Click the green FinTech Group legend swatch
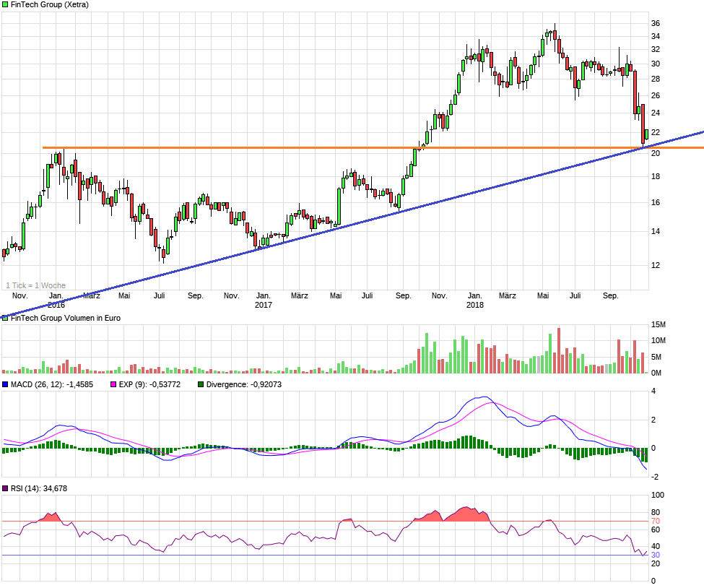Screen dimensions: 704x588 pos(5,4)
